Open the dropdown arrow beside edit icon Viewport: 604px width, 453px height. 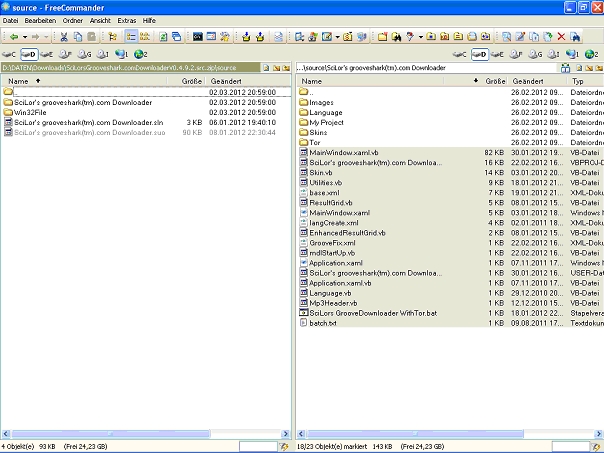point(337,37)
